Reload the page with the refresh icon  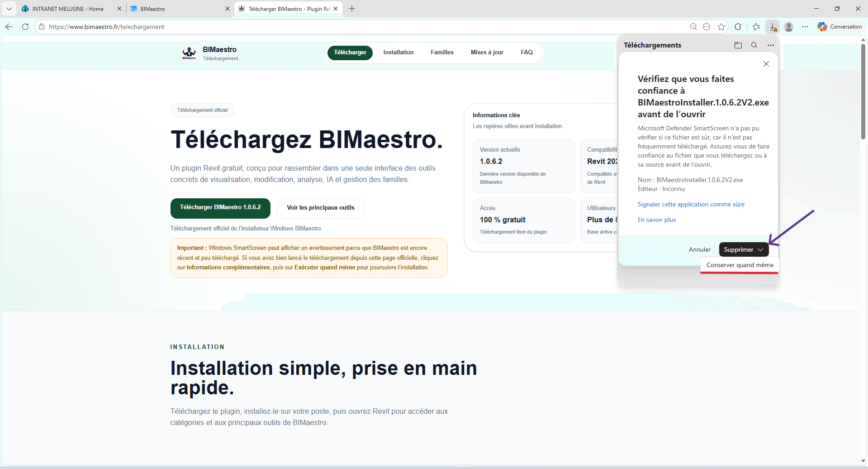click(x=25, y=27)
